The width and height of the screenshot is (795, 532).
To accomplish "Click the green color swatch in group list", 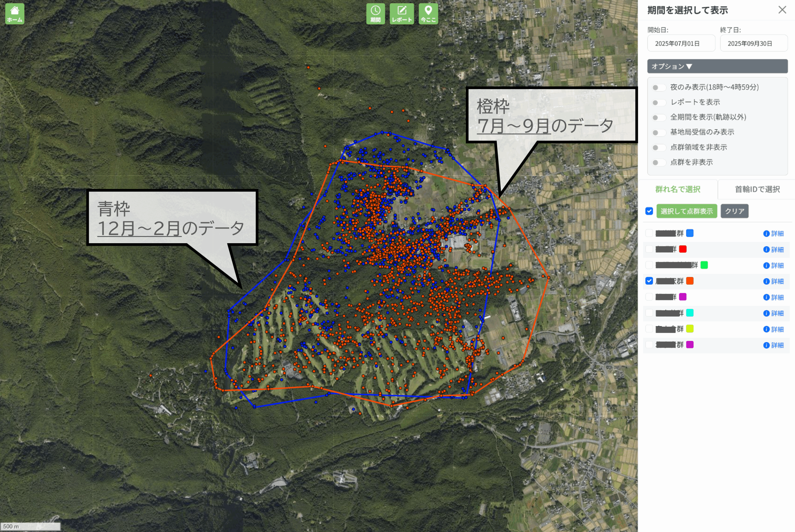I will 704,265.
